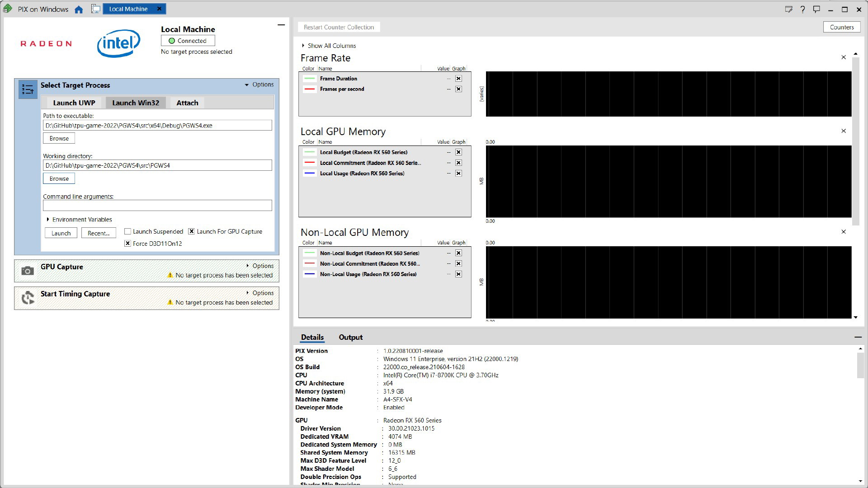
Task: Click the Frame Rate graph area
Action: [x=669, y=94]
